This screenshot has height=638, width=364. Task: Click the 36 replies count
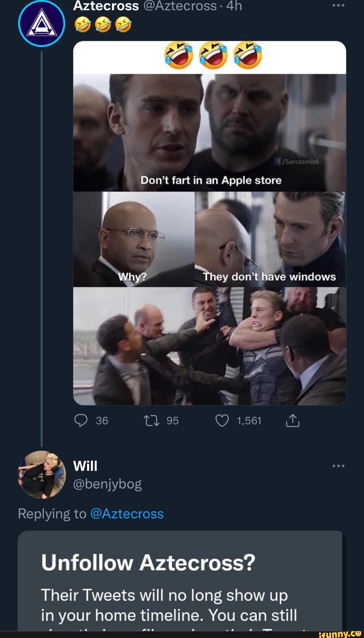point(102,420)
